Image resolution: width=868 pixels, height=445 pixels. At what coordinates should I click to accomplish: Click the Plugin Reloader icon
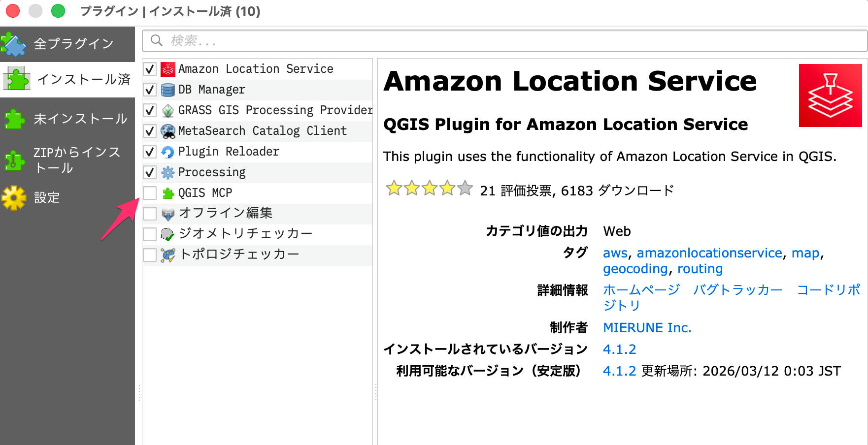(167, 152)
